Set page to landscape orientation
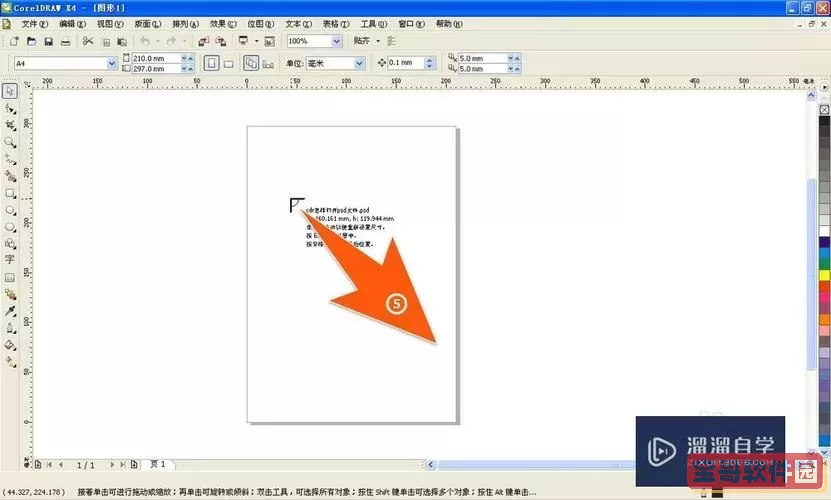Screen dimensions: 831x500 click(228, 64)
